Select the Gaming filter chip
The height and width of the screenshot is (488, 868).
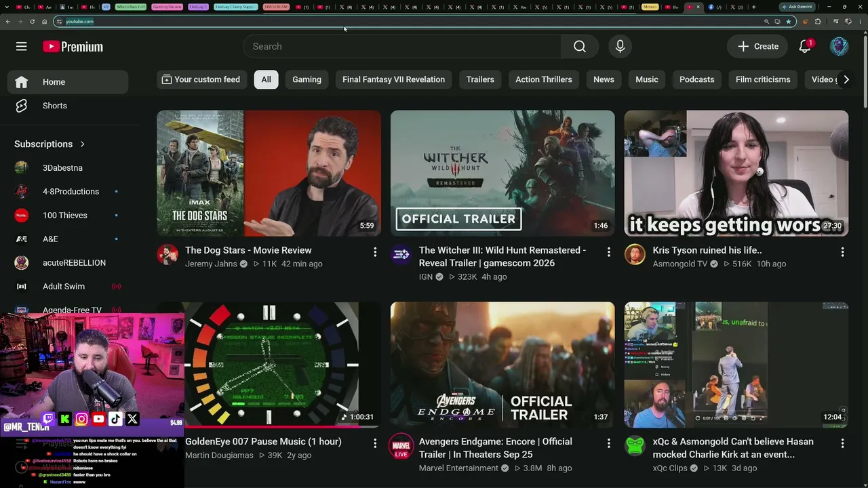tap(307, 79)
